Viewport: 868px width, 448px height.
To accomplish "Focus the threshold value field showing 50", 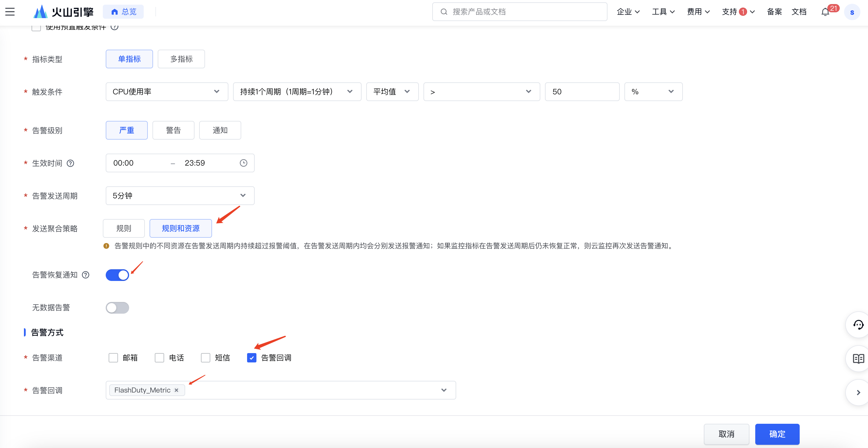I will coord(582,92).
